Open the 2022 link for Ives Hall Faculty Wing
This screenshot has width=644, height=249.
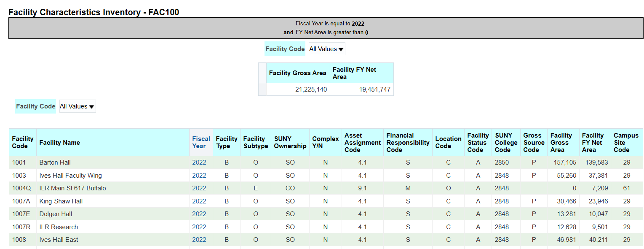click(x=199, y=175)
